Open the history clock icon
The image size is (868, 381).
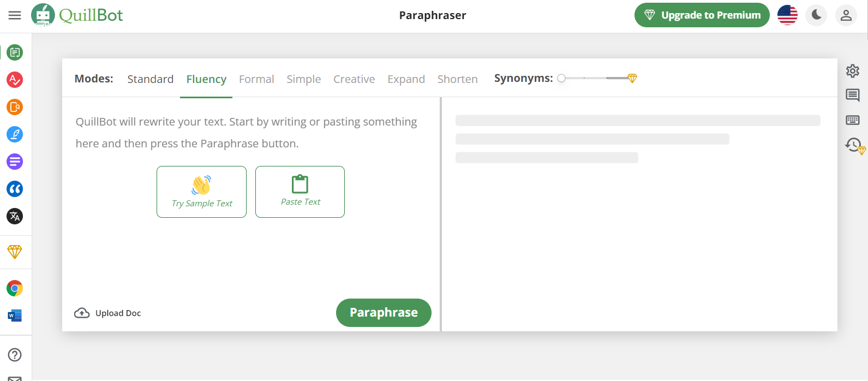point(854,145)
